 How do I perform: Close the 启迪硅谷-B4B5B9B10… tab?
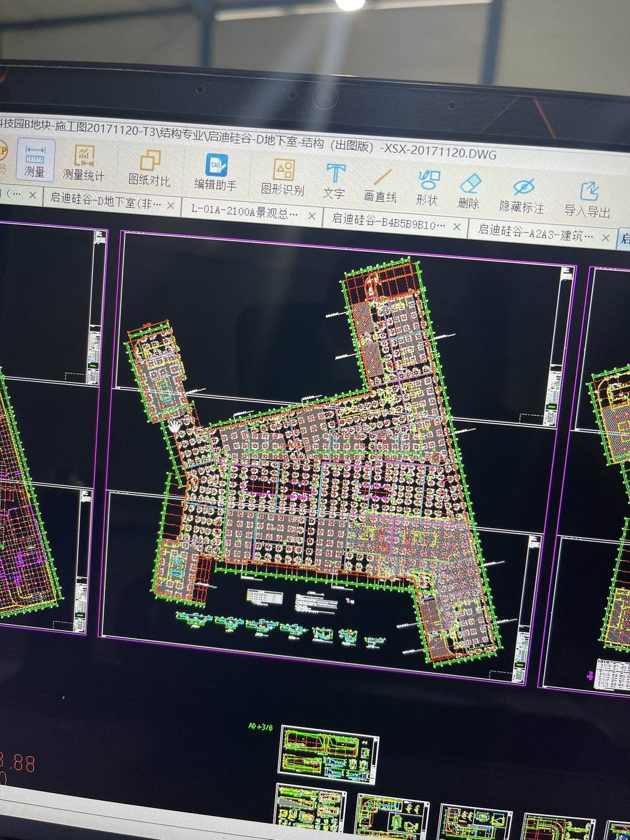click(x=457, y=227)
